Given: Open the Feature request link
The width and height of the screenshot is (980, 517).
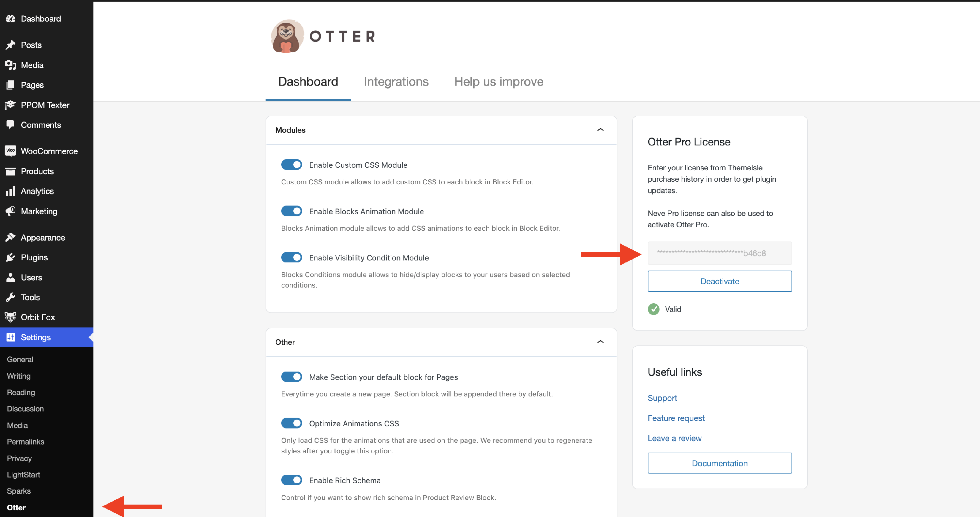Looking at the screenshot, I should [676, 418].
